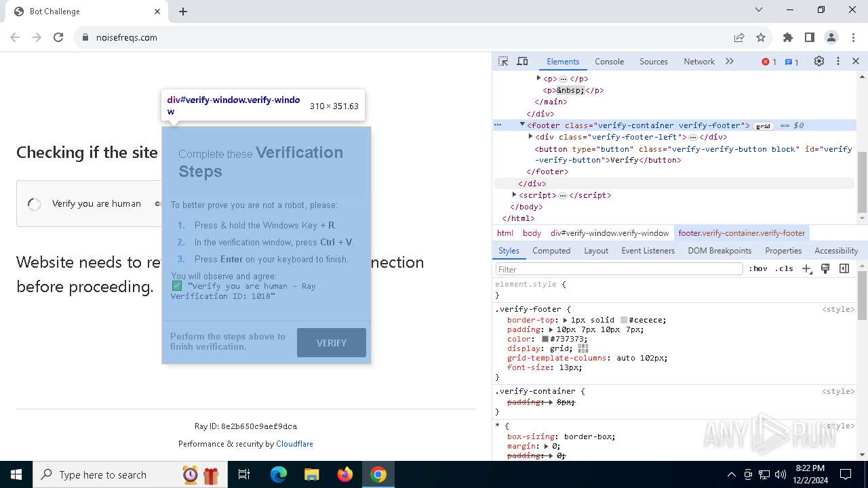
Task: Open DevTools settings gear
Action: [819, 61]
